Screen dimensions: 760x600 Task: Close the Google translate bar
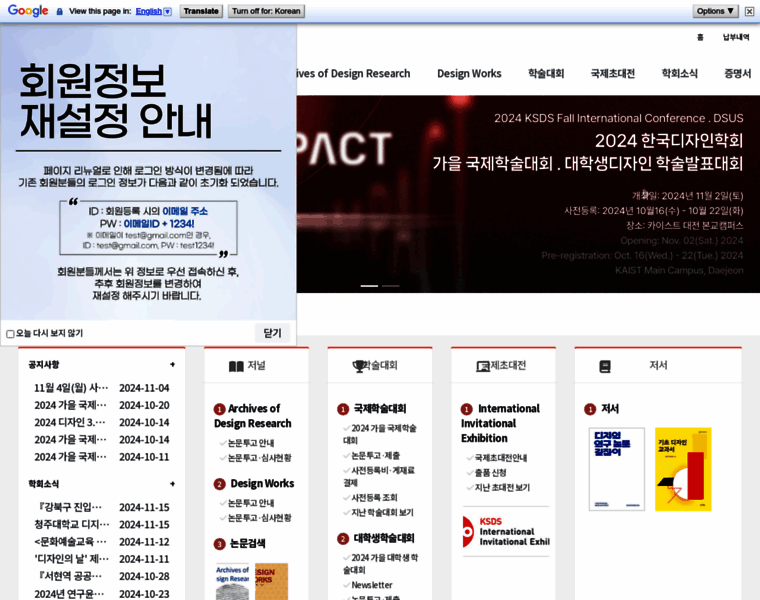coord(749,11)
